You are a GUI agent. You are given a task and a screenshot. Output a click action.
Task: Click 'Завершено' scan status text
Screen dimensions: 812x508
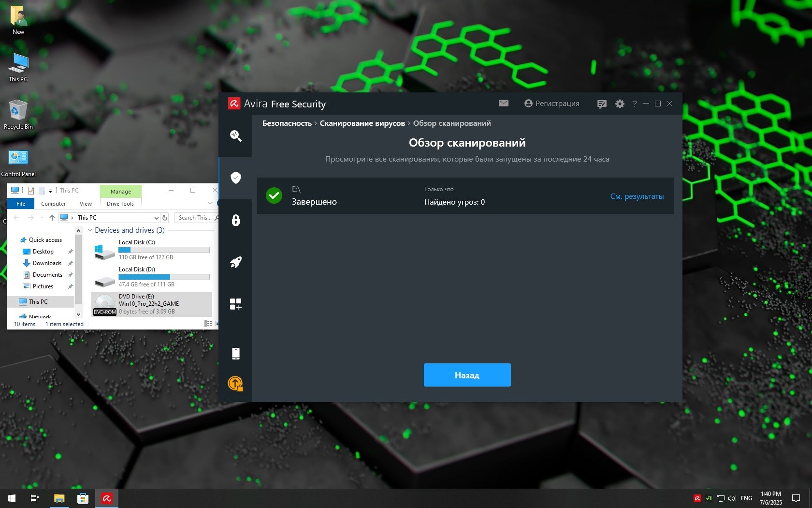click(314, 202)
